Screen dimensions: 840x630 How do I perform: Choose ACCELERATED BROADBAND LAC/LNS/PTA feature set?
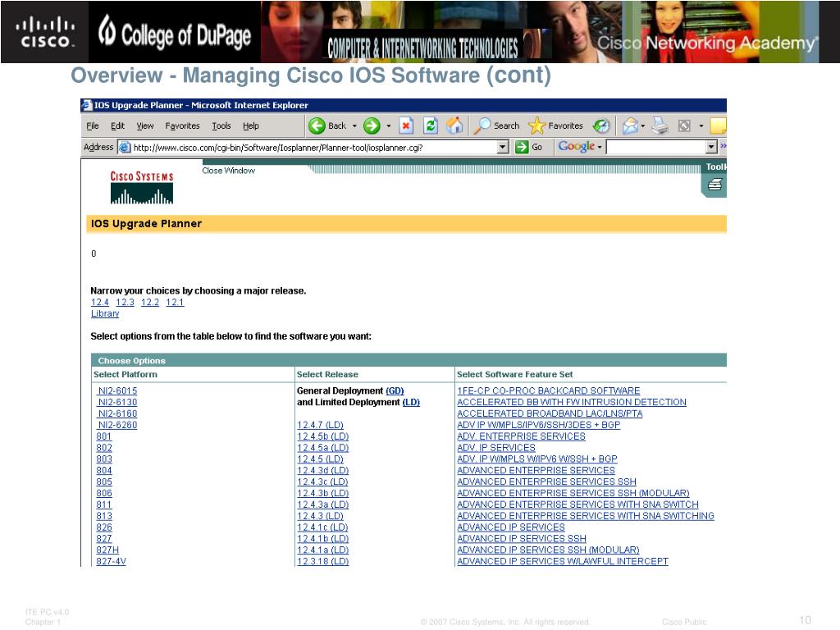point(550,414)
